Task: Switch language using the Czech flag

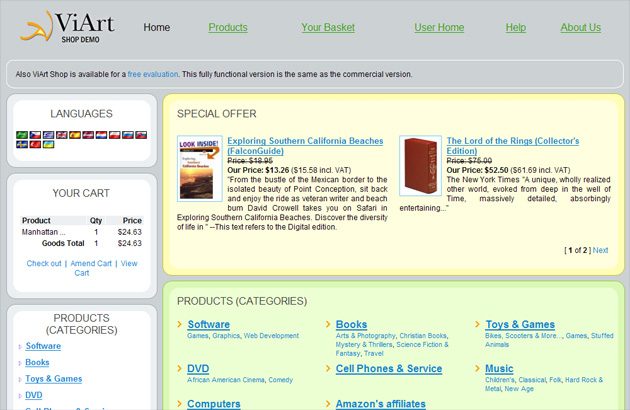Action: point(35,135)
